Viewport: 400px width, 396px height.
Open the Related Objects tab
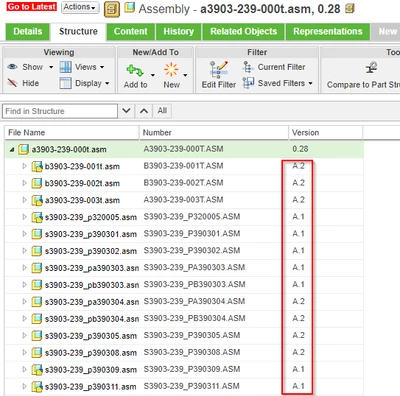tap(243, 32)
